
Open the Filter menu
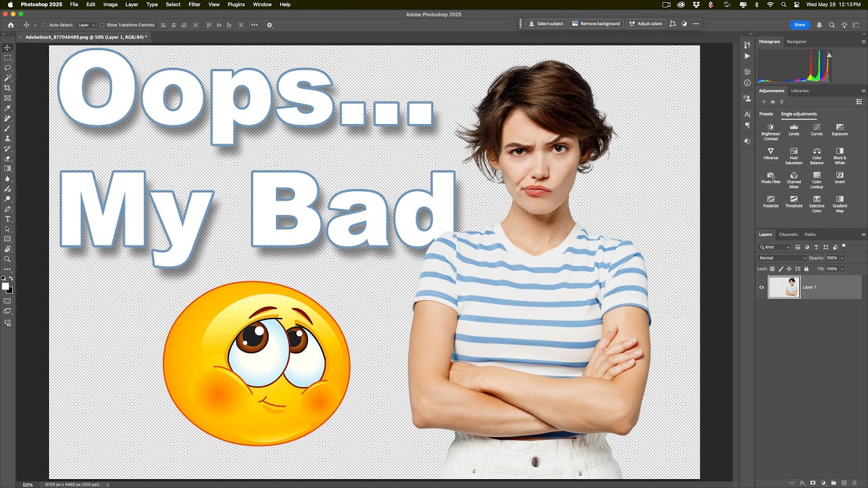[x=195, y=4]
